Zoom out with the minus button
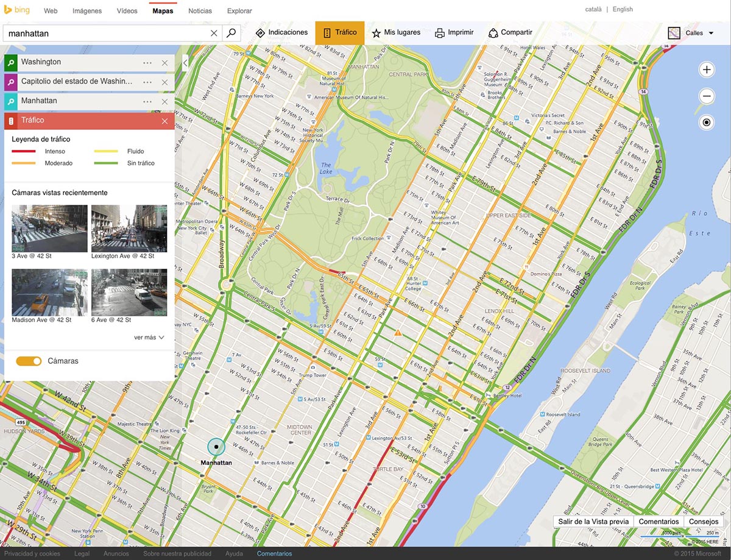 coord(707,96)
